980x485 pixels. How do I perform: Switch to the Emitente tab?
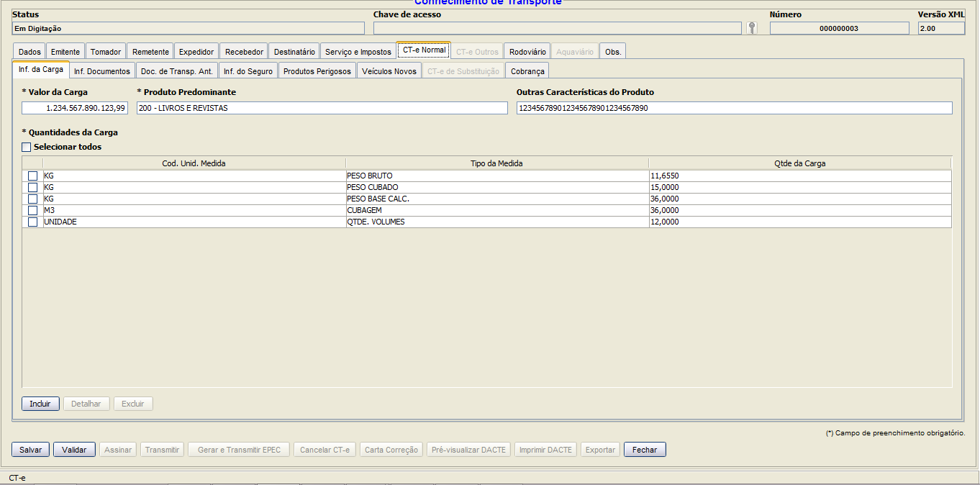pyautogui.click(x=65, y=52)
